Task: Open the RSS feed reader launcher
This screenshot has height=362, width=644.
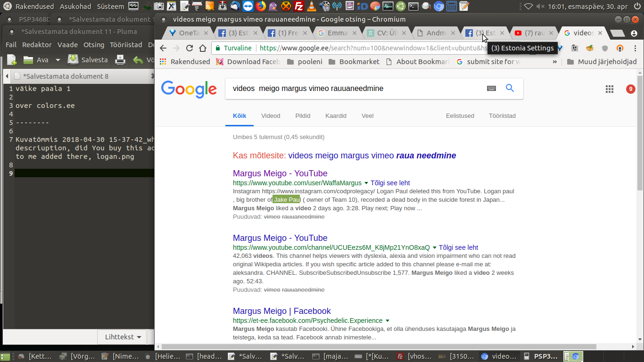Action: [210, 7]
